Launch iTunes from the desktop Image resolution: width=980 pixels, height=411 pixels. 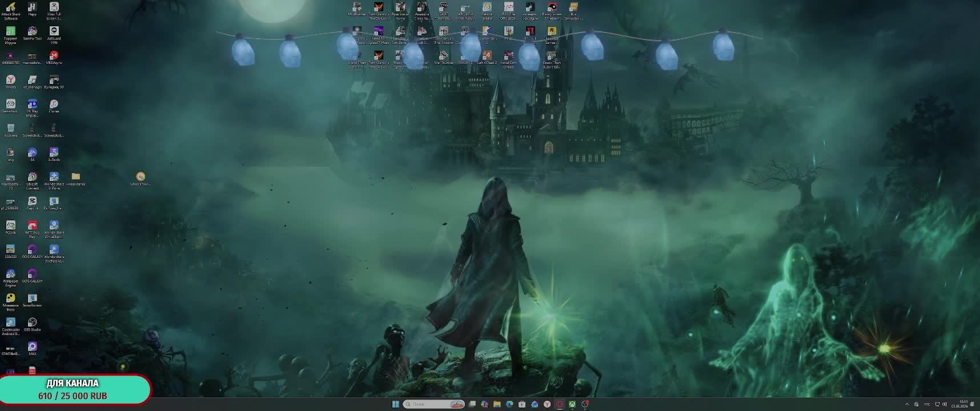coord(54,106)
